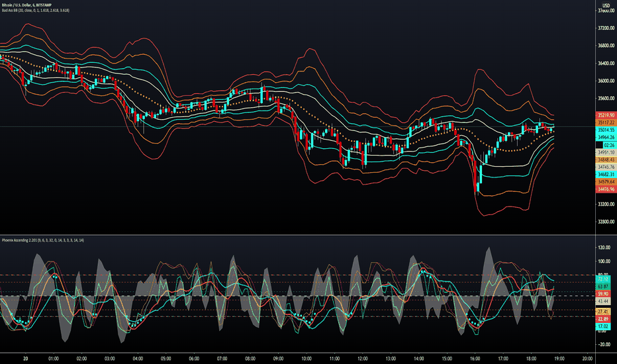Click the 20:00 time axis label

point(587,359)
